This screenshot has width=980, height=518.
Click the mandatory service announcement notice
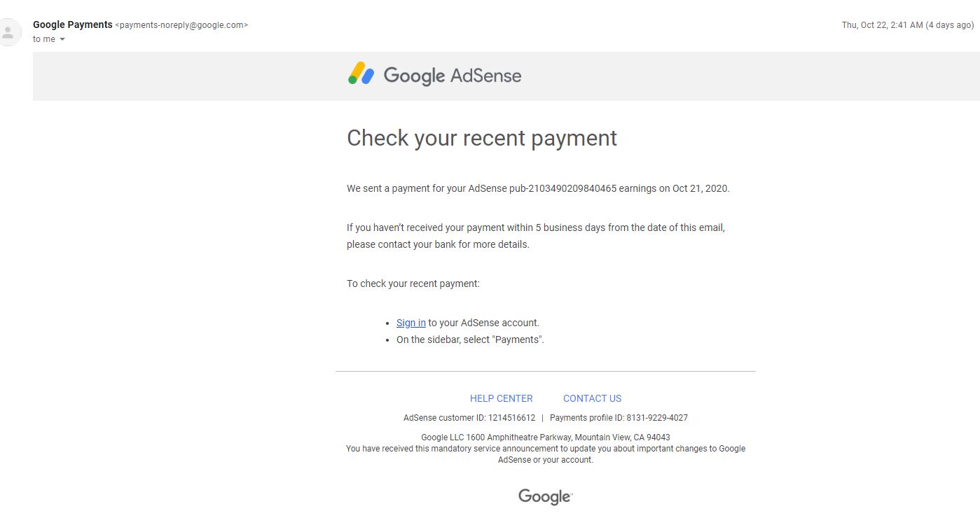pyautogui.click(x=546, y=454)
